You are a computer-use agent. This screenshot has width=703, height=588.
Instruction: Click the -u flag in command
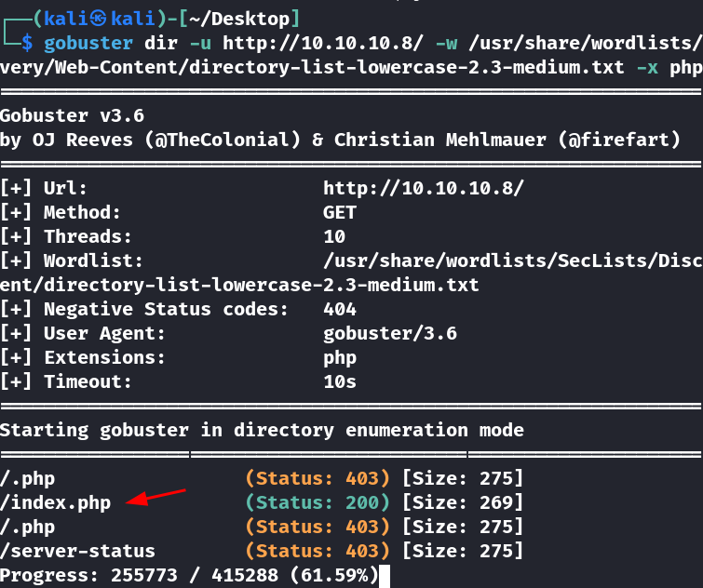pos(200,43)
